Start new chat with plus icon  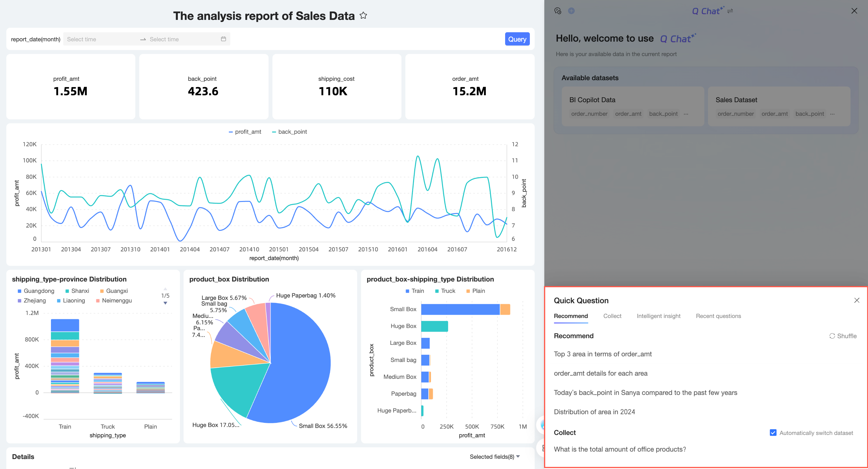(571, 11)
